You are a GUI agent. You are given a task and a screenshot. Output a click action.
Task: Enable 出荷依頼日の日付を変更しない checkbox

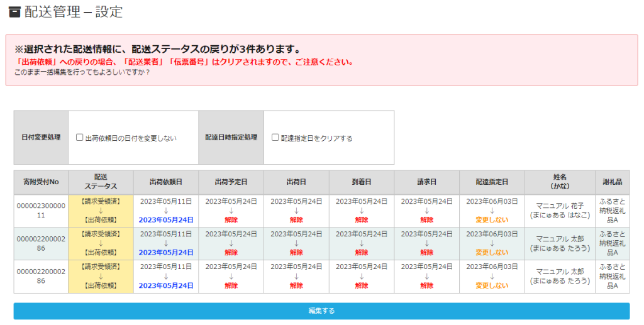[x=80, y=137]
